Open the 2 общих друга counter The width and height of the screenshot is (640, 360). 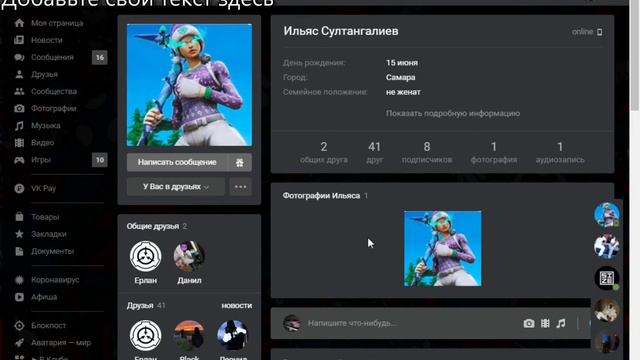tap(324, 153)
